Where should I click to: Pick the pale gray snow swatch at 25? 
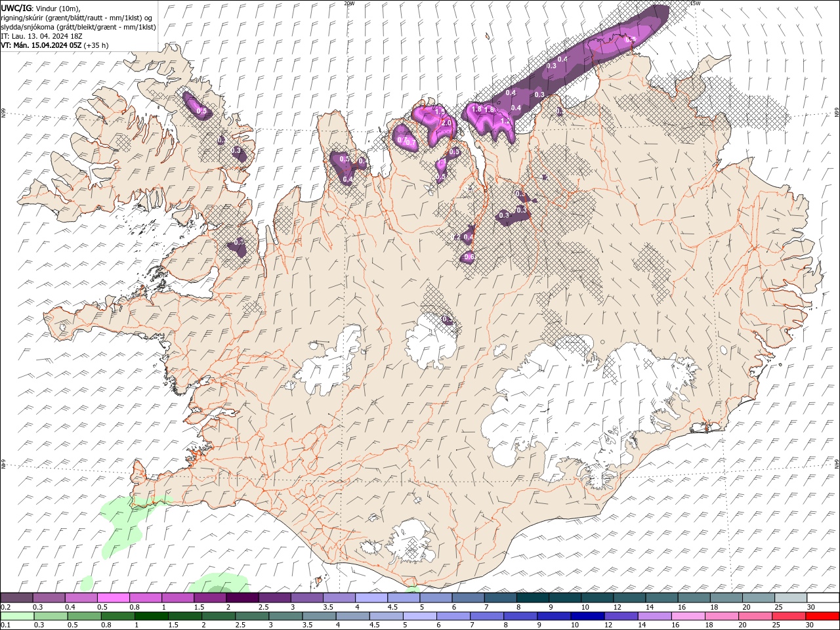[x=791, y=598]
